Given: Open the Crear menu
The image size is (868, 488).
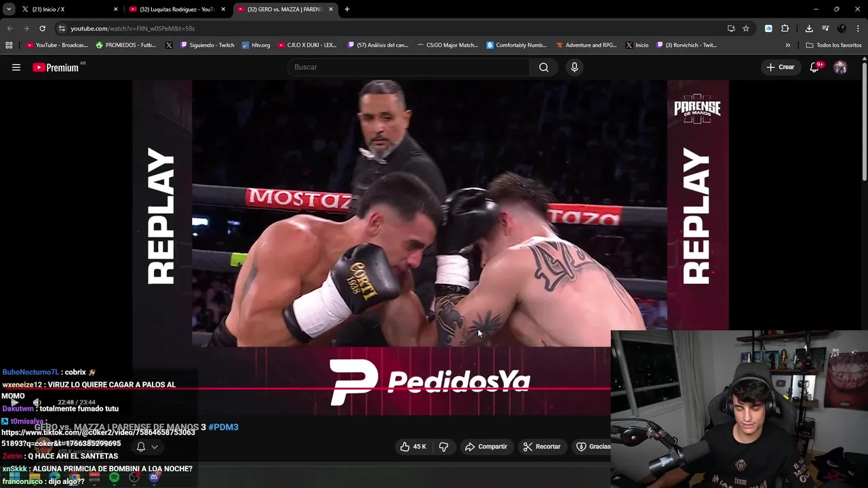Looking at the screenshot, I should coord(780,67).
